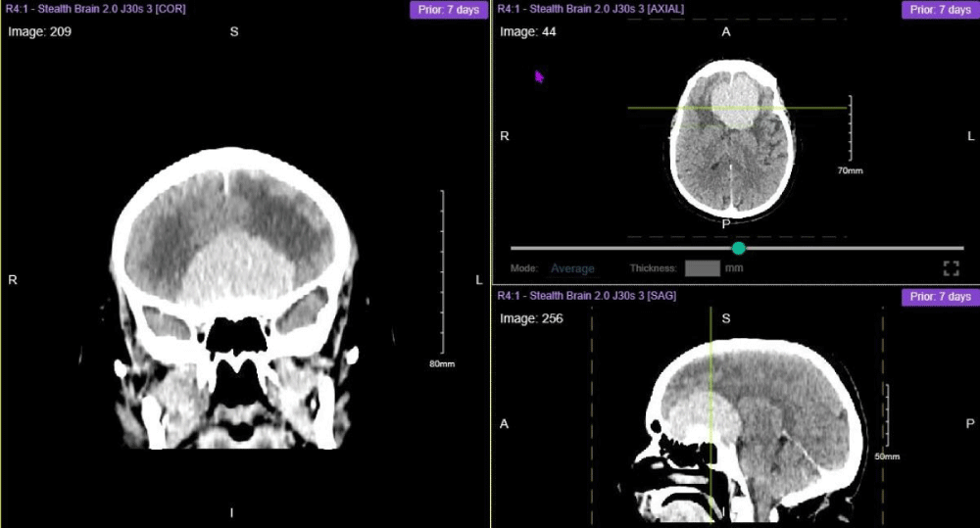Select the axial series title Stealth Brain [AXIAL]

(x=591, y=9)
